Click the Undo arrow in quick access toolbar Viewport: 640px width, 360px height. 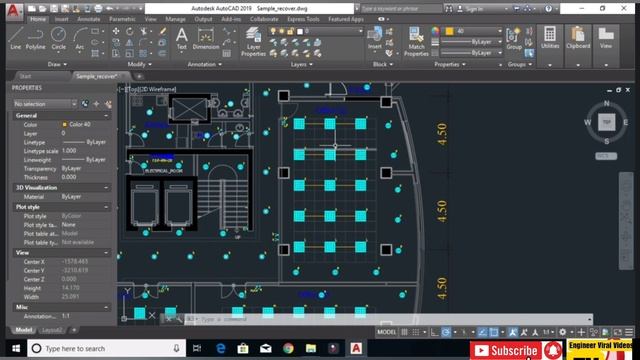[110, 8]
